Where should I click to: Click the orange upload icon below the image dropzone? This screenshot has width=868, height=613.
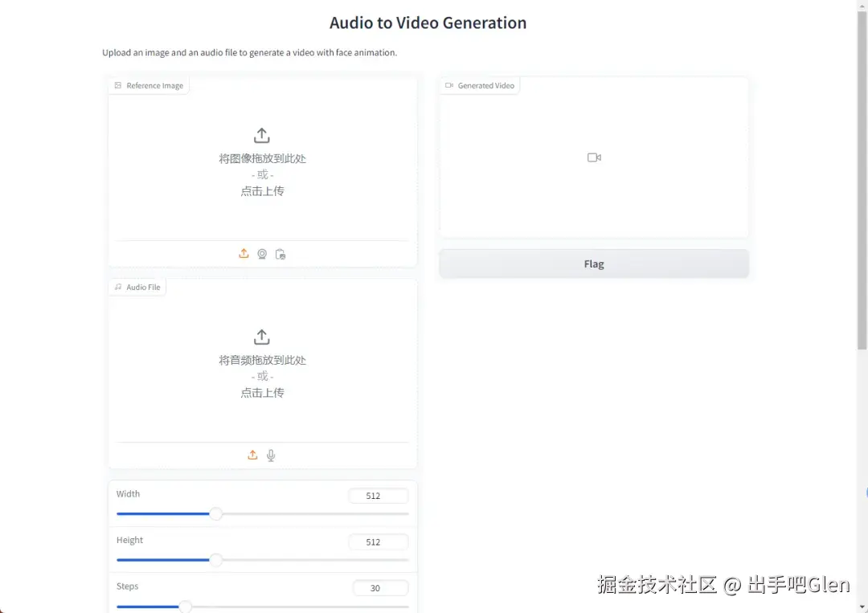[x=244, y=253]
